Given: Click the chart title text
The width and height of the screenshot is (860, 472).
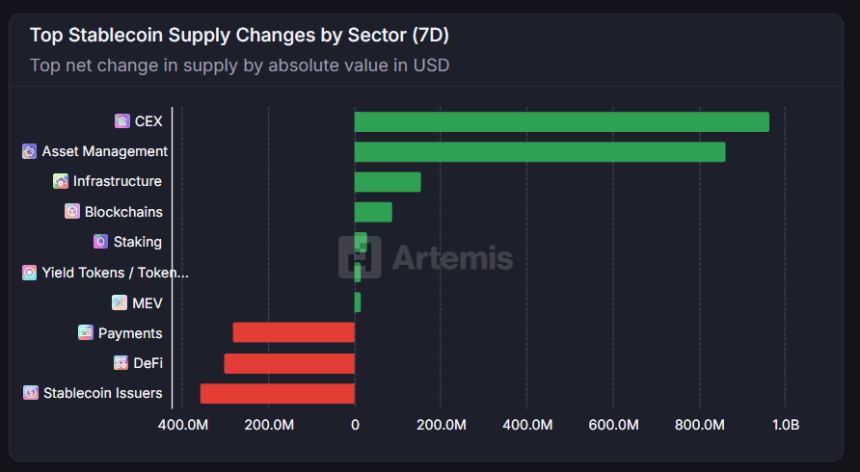Looking at the screenshot, I should click(x=239, y=35).
